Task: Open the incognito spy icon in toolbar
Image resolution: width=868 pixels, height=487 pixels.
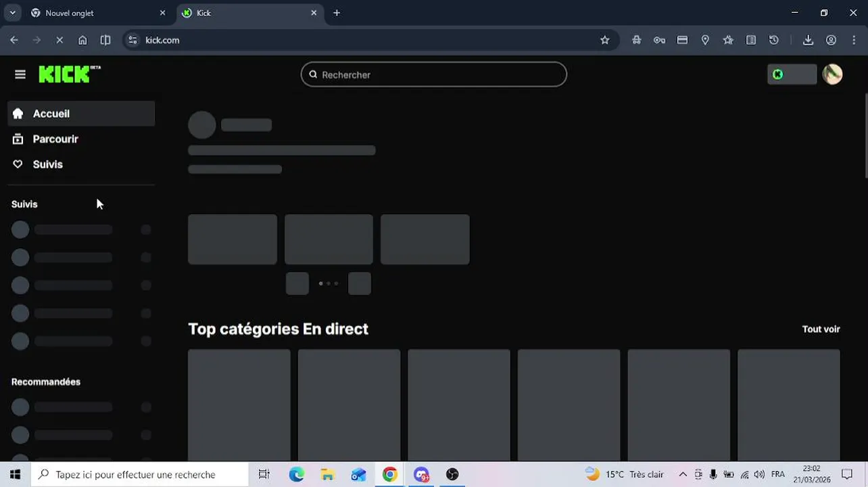Action: click(637, 40)
